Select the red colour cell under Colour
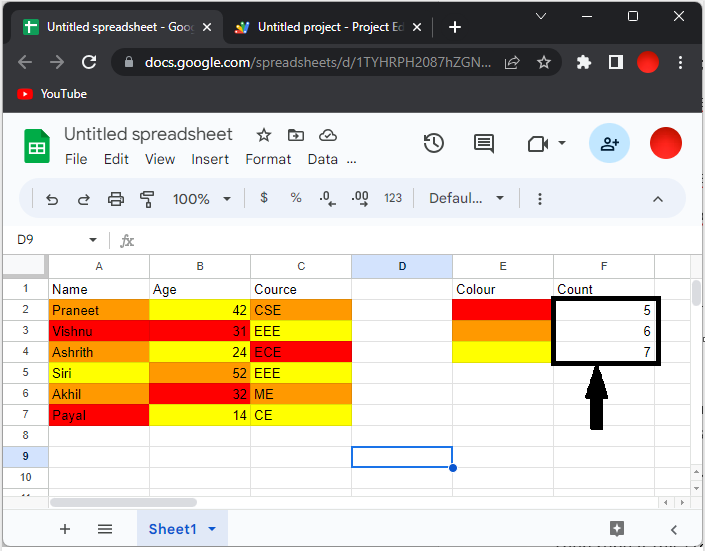The height and width of the screenshot is (551, 705). [x=502, y=310]
